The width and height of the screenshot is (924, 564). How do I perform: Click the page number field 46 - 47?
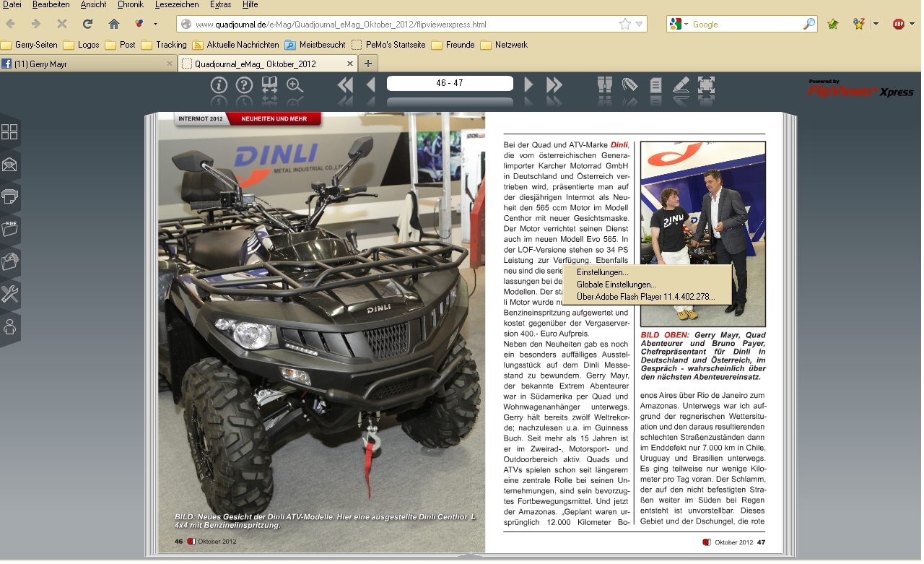coord(450,84)
